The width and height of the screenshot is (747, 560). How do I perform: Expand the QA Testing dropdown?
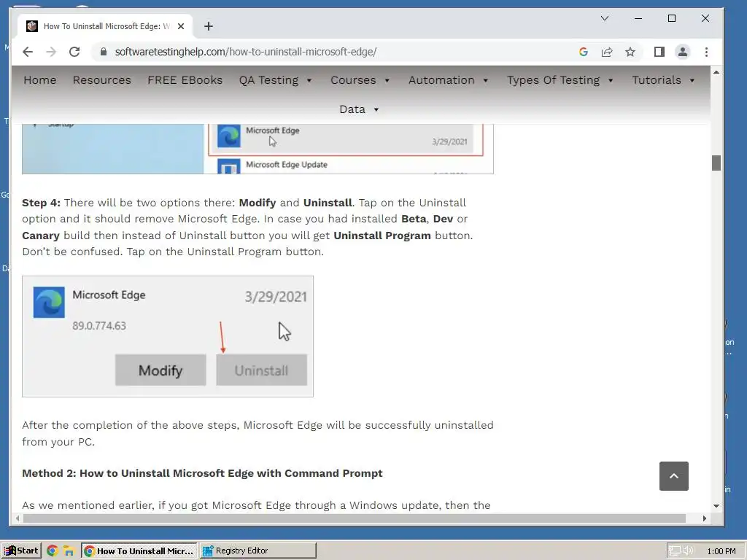point(276,80)
